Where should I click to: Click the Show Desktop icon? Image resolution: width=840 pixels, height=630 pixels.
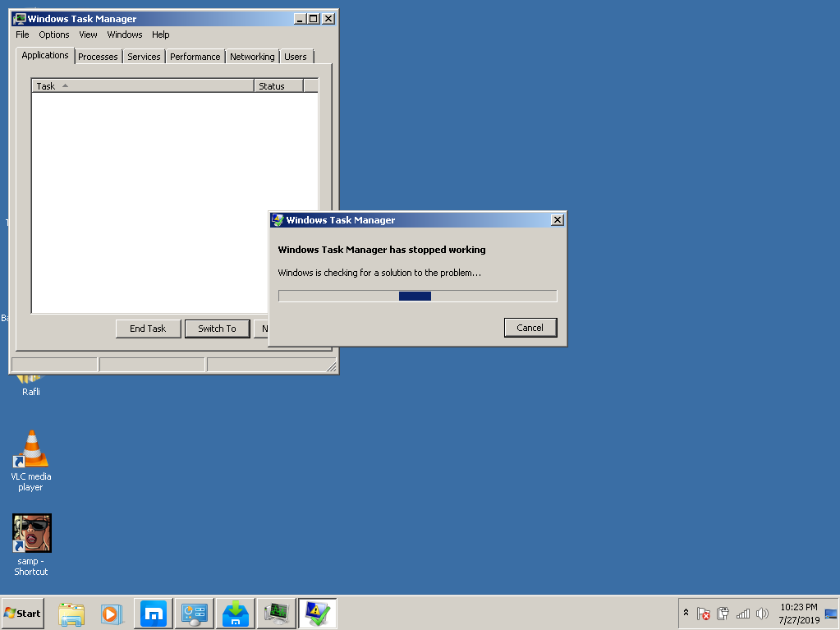coord(831,614)
